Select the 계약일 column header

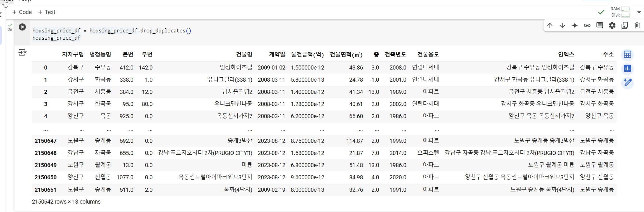tap(277, 54)
